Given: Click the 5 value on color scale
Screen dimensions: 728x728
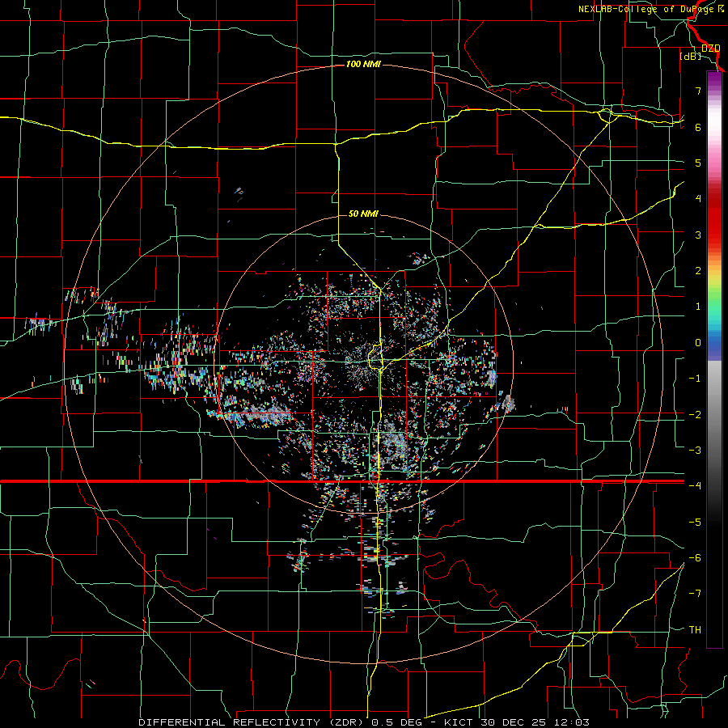Looking at the screenshot, I should 698,163.
